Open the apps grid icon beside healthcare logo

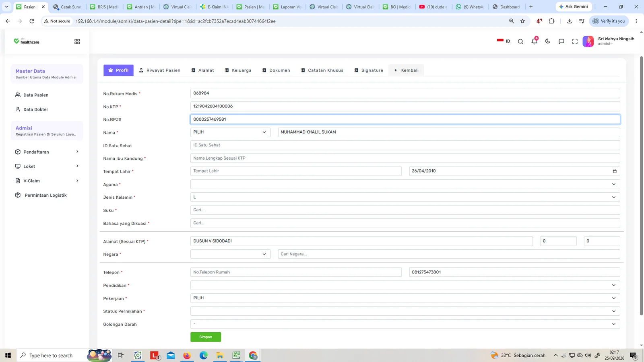77,41
